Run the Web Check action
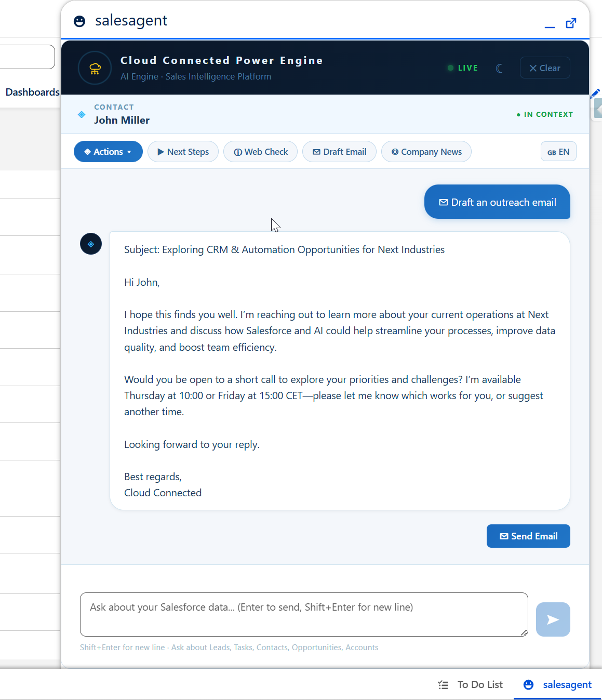This screenshot has width=602, height=700. click(260, 152)
